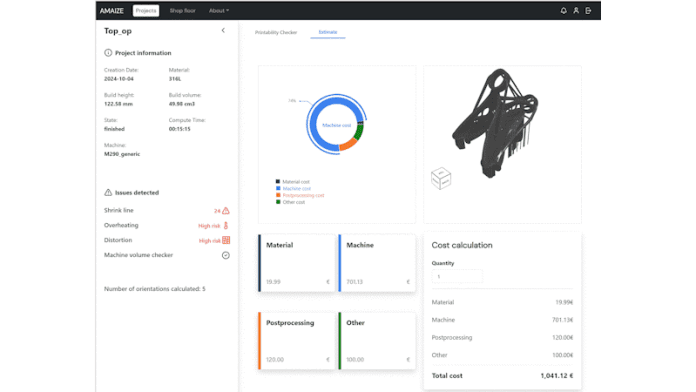The image size is (696, 392).
Task: Click the Project information info icon
Action: pyautogui.click(x=108, y=53)
